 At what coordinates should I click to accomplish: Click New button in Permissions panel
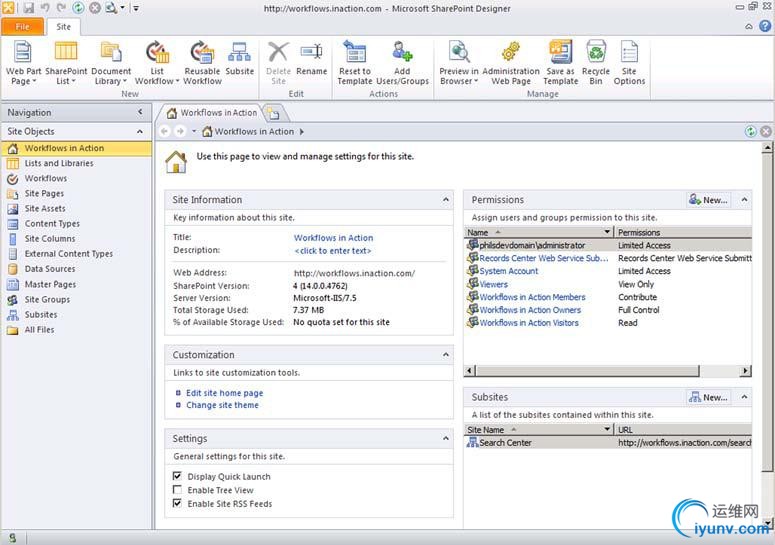tap(709, 200)
